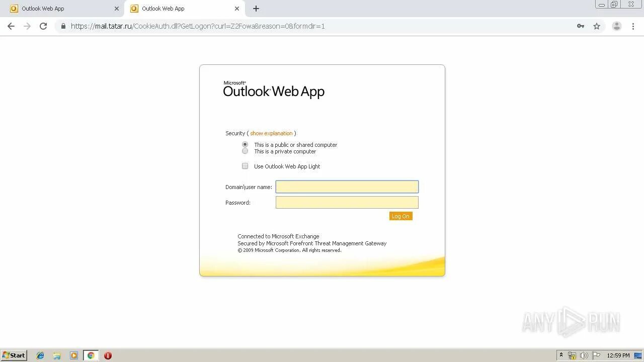Image resolution: width=644 pixels, height=362 pixels.
Task: Click the Chrome taskbar icon
Action: [x=91, y=355]
